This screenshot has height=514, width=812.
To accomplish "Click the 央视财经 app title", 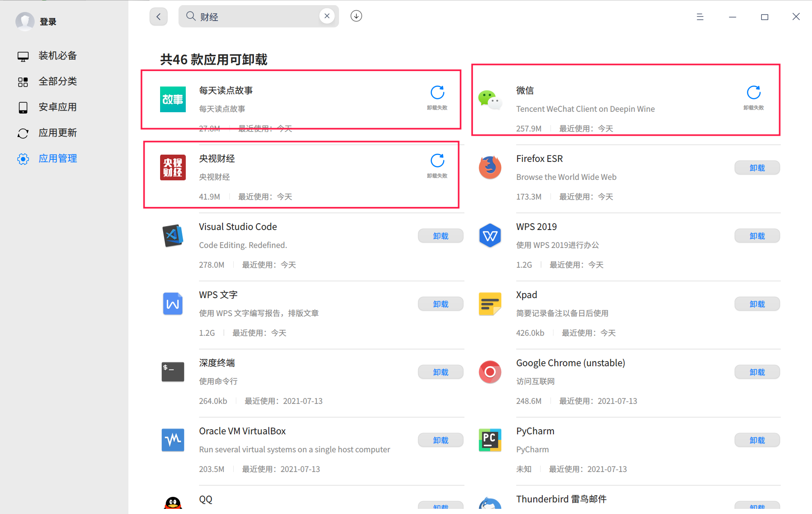I will [x=217, y=158].
